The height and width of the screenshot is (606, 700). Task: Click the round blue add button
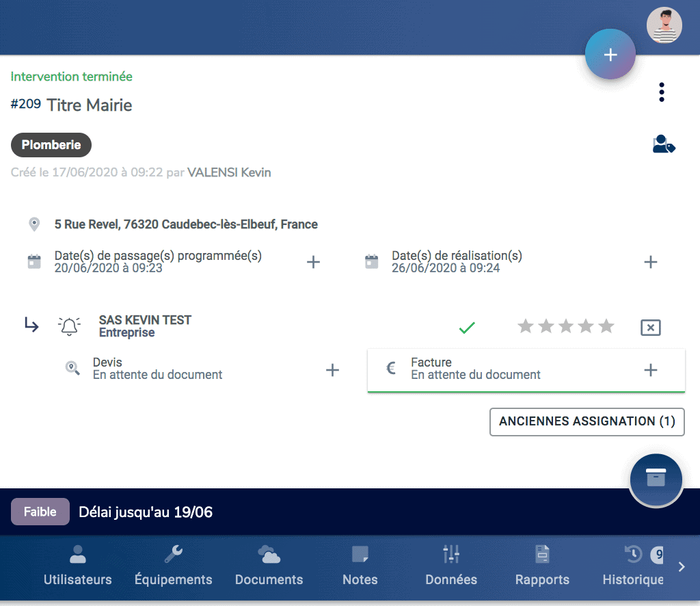click(x=610, y=54)
